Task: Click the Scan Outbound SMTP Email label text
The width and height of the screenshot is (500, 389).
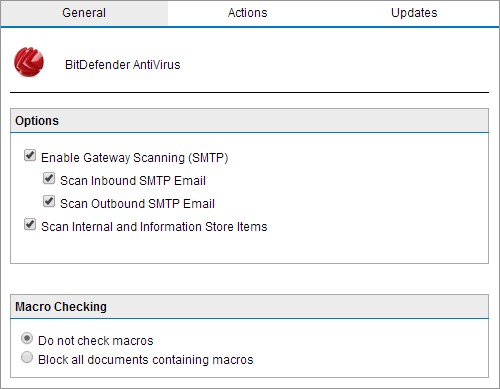Action: (x=137, y=204)
